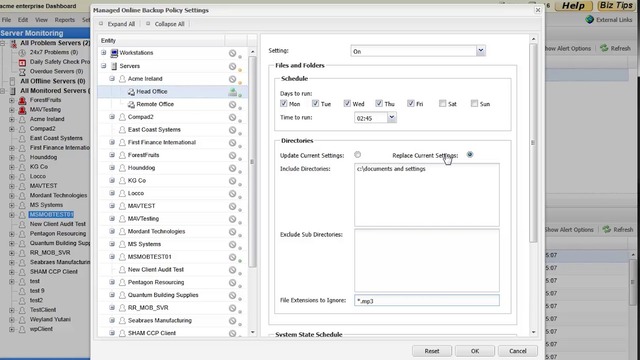This screenshot has width=640, height=360.
Task: Select Update Current Settings radio button
Action: [358, 155]
